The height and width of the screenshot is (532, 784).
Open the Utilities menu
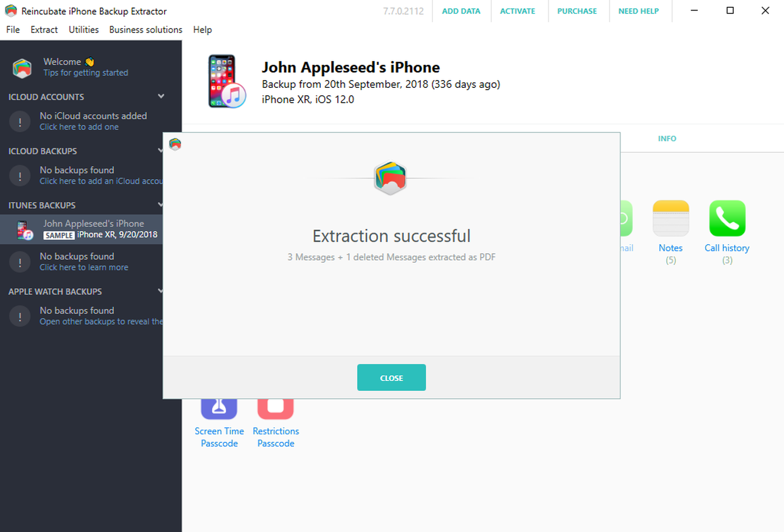point(83,30)
